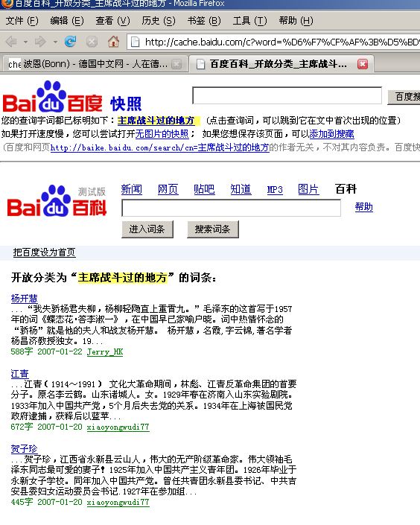
Task: Open the 贺子珍 entry link
Action: coord(24,448)
